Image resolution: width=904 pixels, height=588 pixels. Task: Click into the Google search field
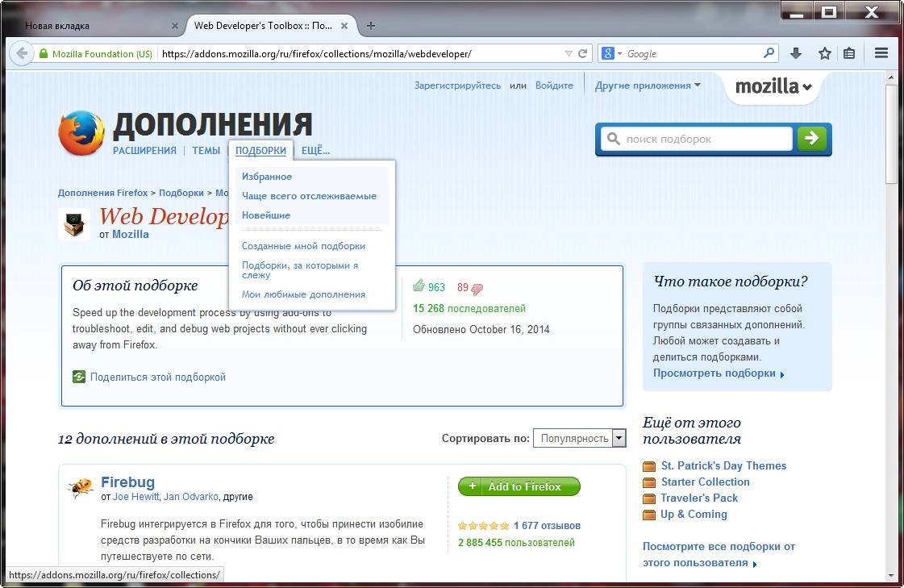(694, 53)
